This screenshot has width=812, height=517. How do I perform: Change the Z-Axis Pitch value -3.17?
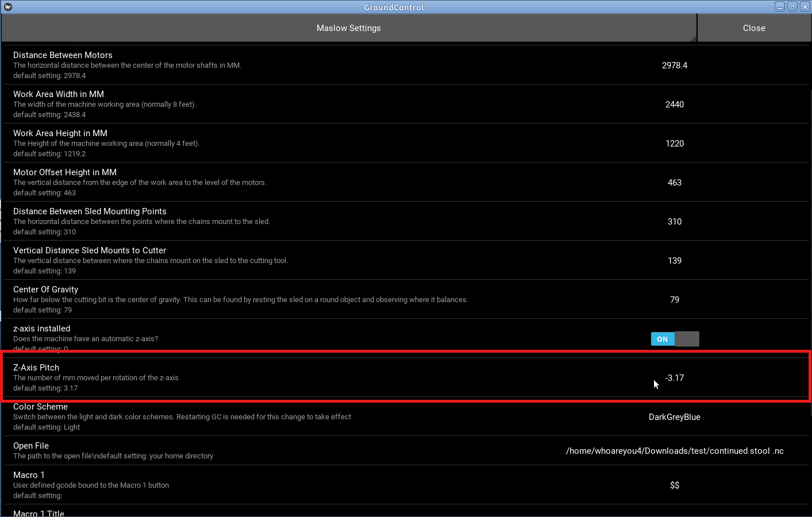coord(675,378)
